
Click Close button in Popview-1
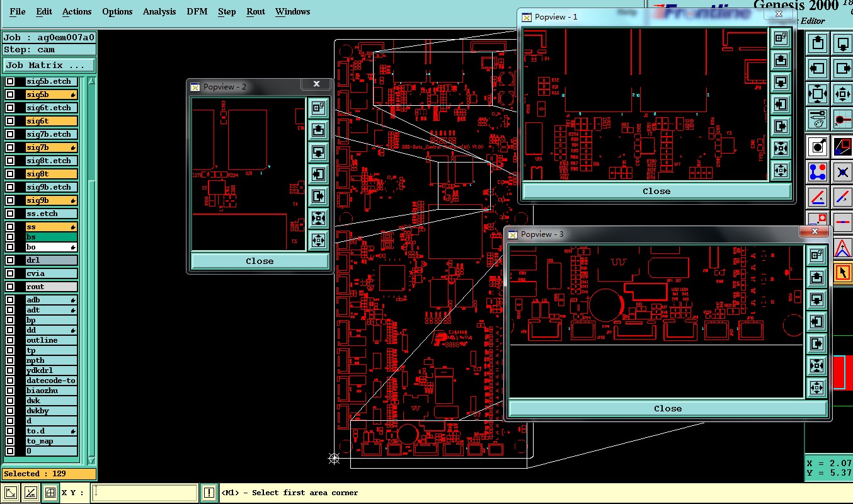(x=656, y=191)
